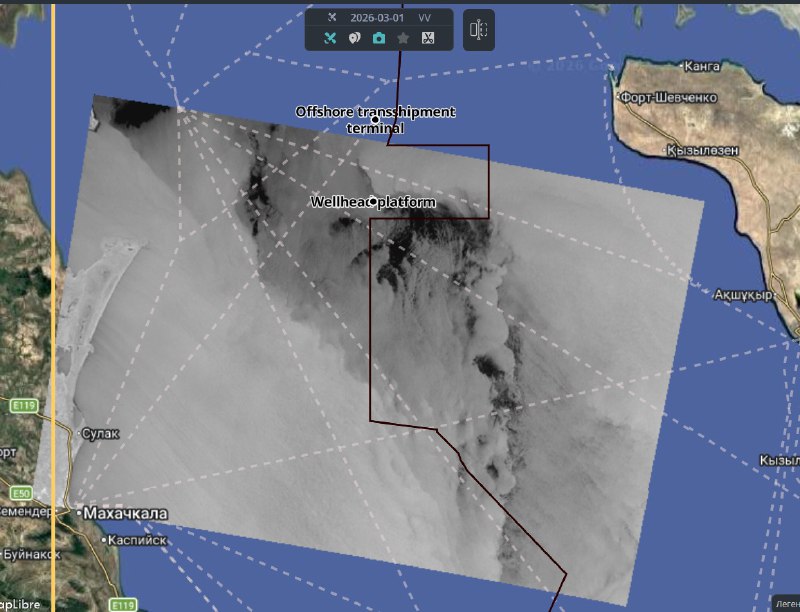Toggle the split-view compare tool
The width and height of the screenshot is (800, 612).
(x=479, y=30)
